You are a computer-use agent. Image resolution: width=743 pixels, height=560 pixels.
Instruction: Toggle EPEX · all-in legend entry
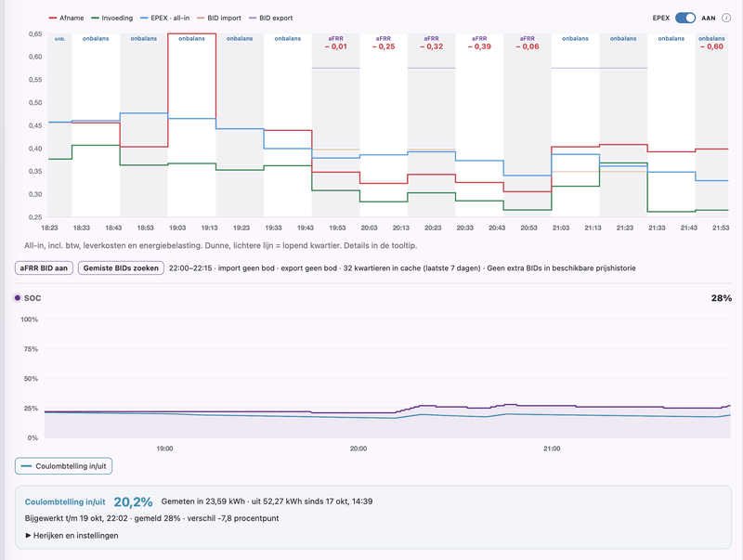point(165,18)
